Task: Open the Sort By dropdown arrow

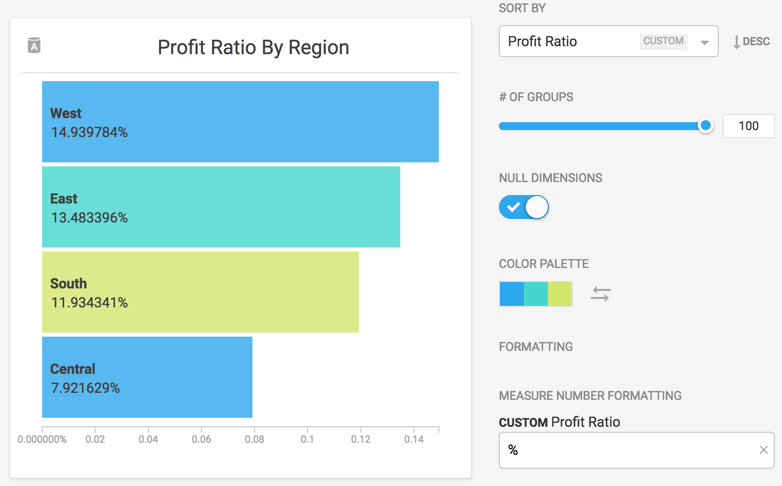Action: tap(705, 42)
